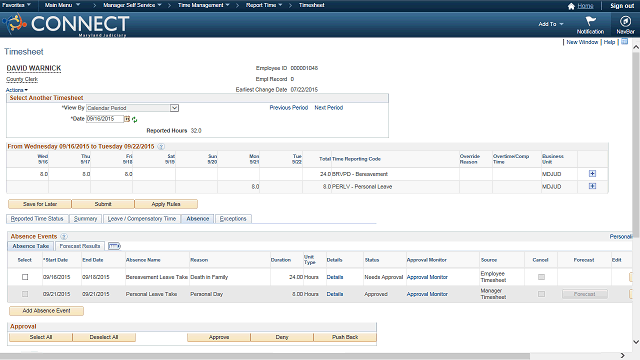Screen dimensions: 640x360
Task: Switch to the Forecast Results sub-tab
Action: pyautogui.click(x=80, y=246)
